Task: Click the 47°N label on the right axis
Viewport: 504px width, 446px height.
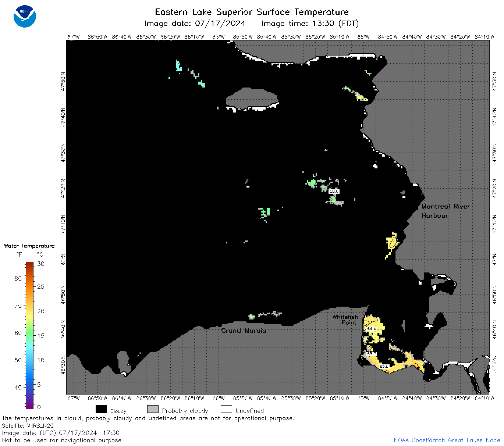Action: 494,259
